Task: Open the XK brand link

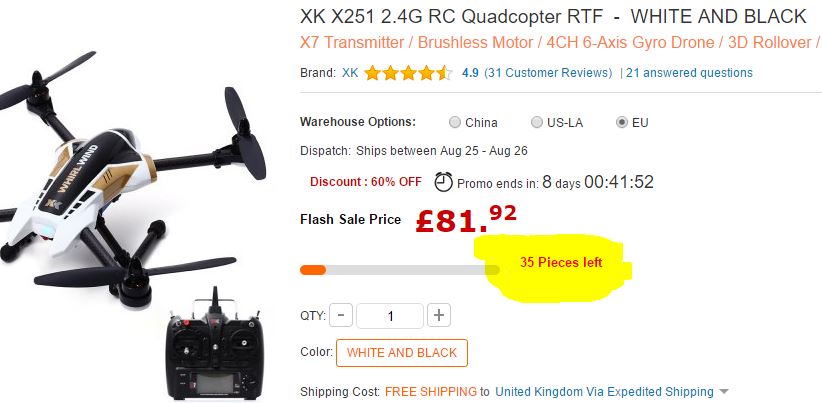Action: (350, 73)
